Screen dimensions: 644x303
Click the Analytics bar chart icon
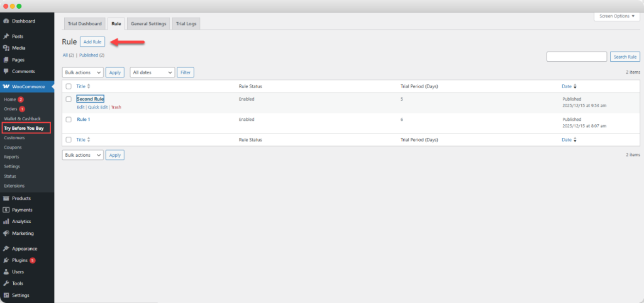pos(6,222)
